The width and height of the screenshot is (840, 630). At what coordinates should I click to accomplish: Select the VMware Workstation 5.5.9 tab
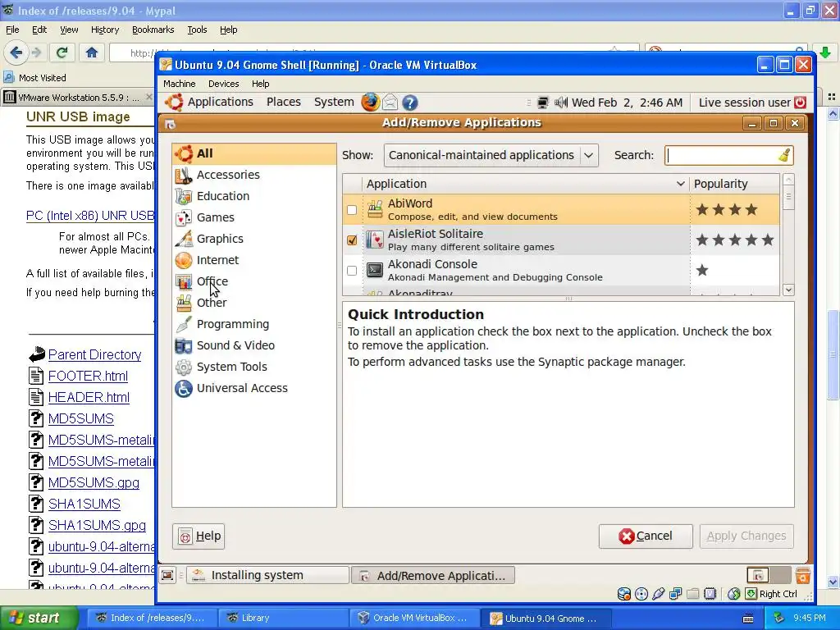[78, 98]
